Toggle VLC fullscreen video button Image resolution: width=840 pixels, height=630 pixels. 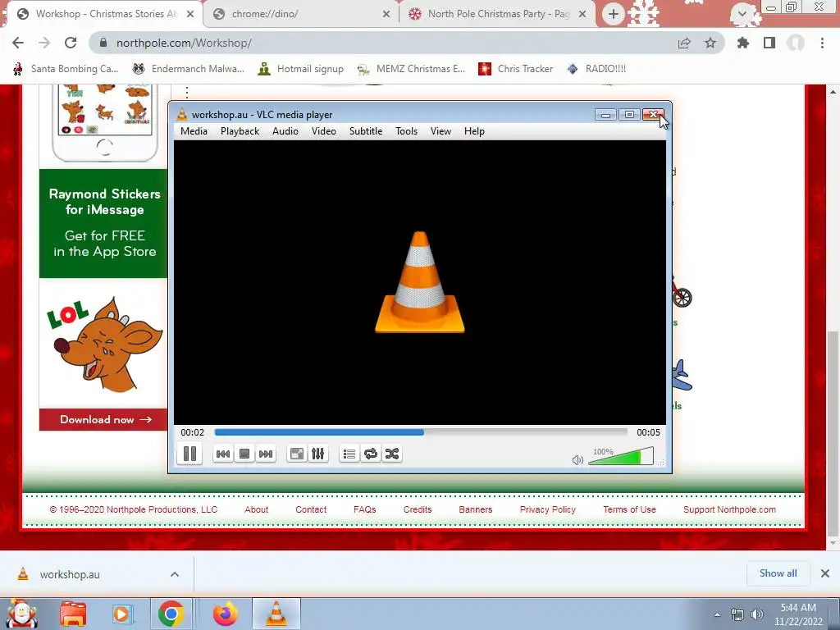tap(296, 454)
